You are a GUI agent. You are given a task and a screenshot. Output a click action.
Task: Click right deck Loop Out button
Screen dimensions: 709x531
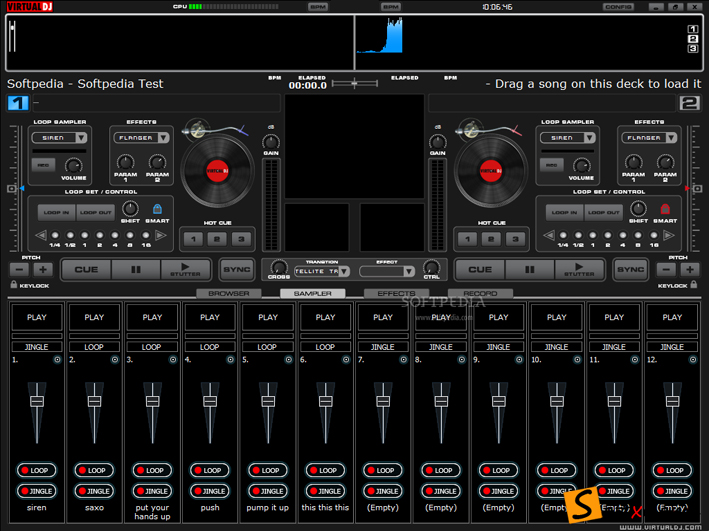[603, 212]
